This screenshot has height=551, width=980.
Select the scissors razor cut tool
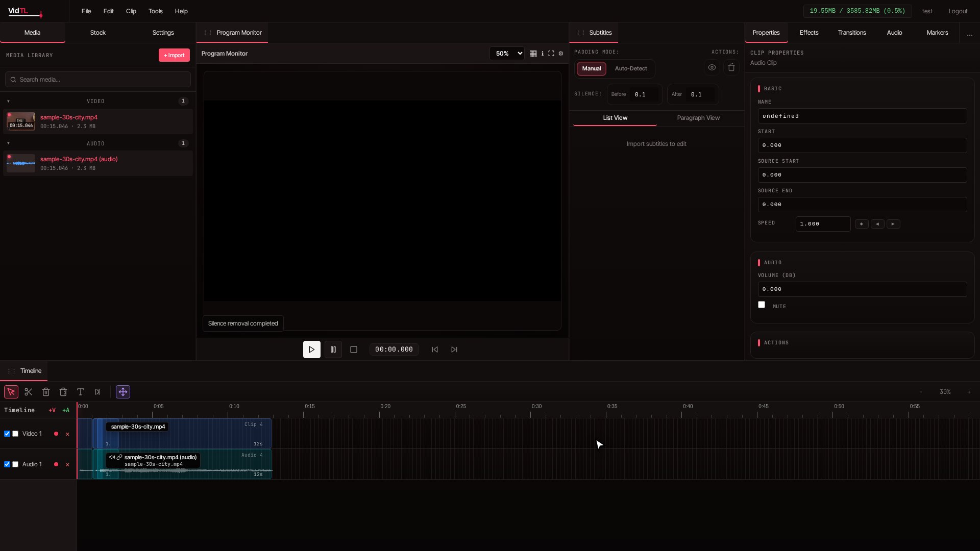click(29, 392)
